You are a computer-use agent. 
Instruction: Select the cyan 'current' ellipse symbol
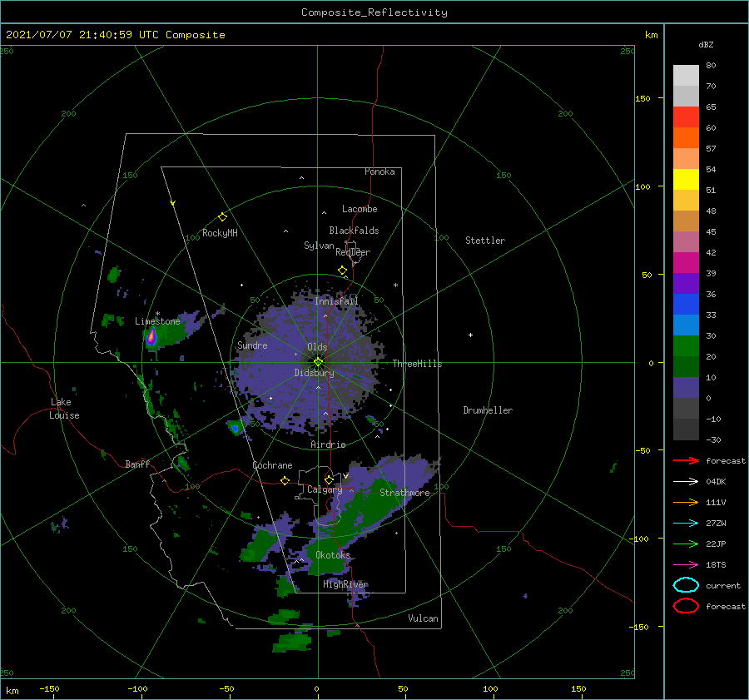pos(686,585)
